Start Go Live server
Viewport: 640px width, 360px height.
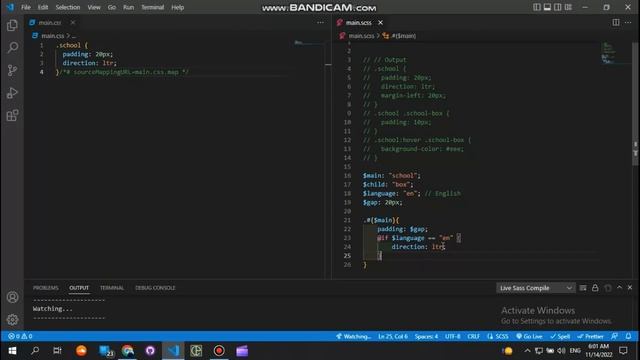[529, 336]
